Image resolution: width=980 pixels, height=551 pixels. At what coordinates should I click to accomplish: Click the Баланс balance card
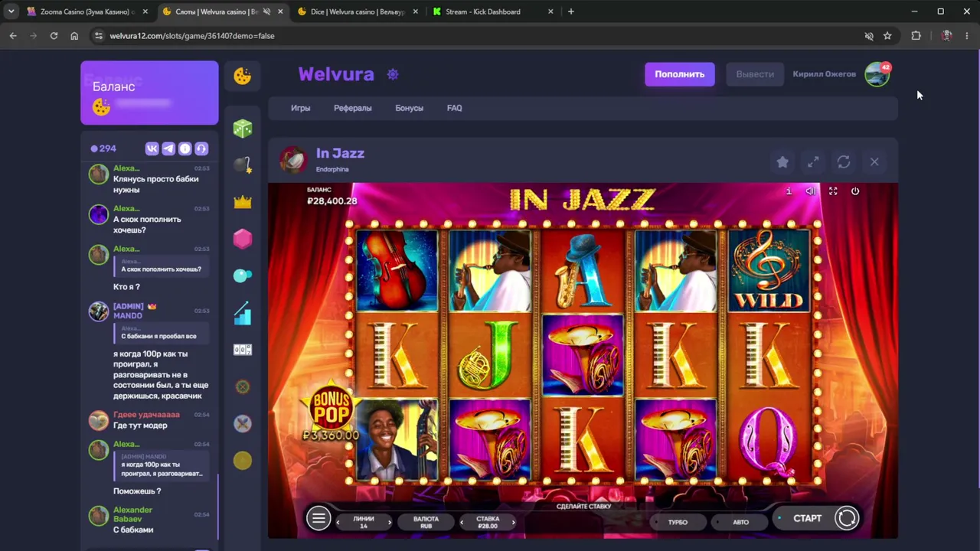(x=149, y=93)
